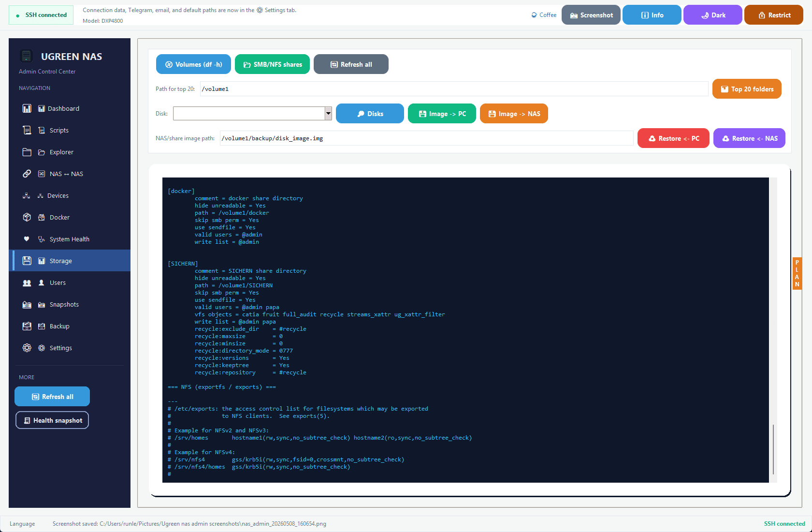812x532 pixels.
Task: Click the SSH connected status badge
Action: coord(41,15)
